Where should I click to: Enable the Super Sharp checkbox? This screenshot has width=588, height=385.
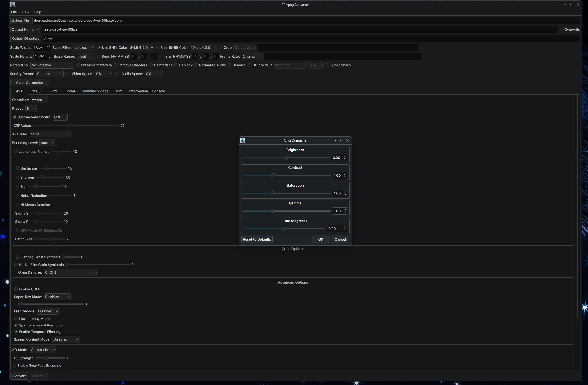(327, 65)
